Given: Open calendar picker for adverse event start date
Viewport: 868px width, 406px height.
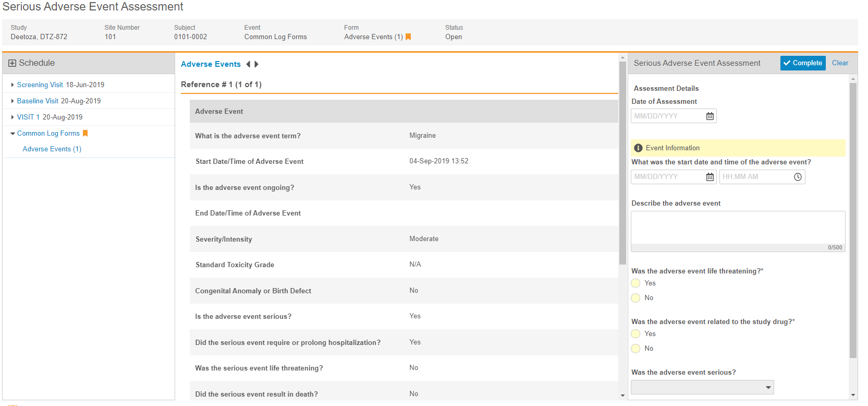Looking at the screenshot, I should coord(710,177).
